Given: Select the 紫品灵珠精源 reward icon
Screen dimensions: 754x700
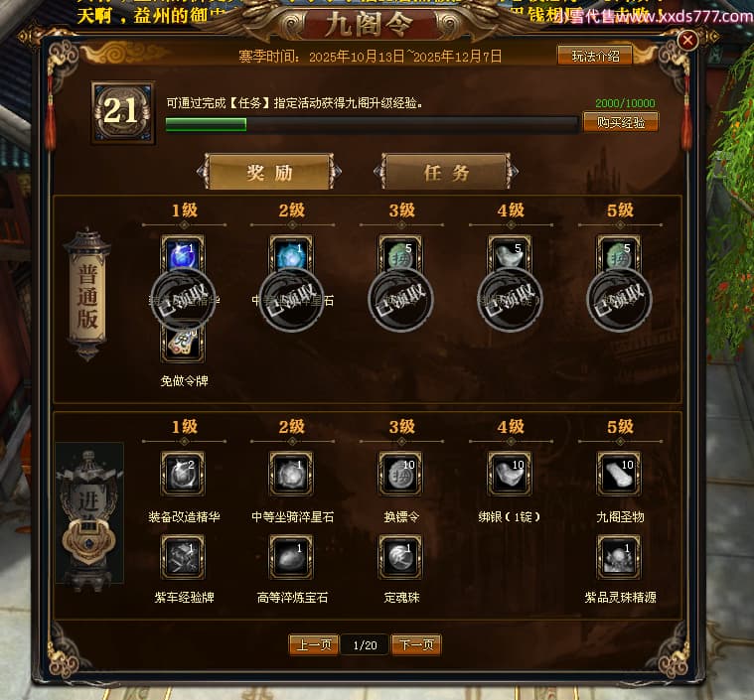Looking at the screenshot, I should click(619, 557).
